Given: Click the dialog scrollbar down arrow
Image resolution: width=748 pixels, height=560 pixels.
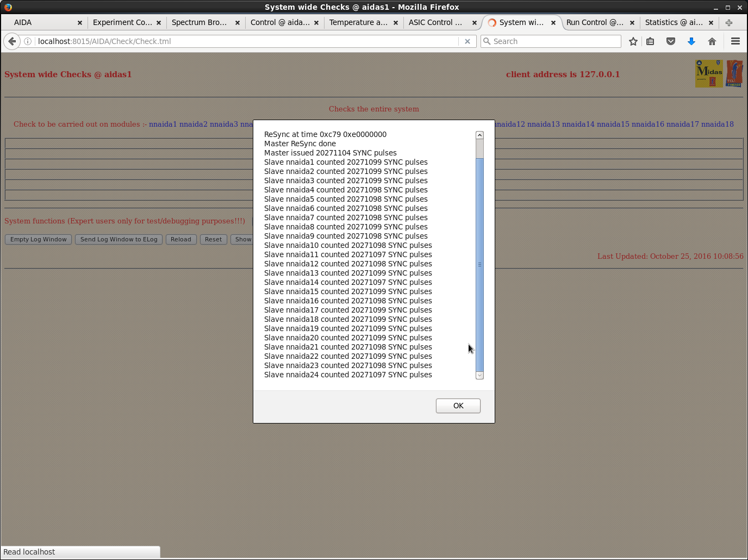Looking at the screenshot, I should tap(479, 375).
